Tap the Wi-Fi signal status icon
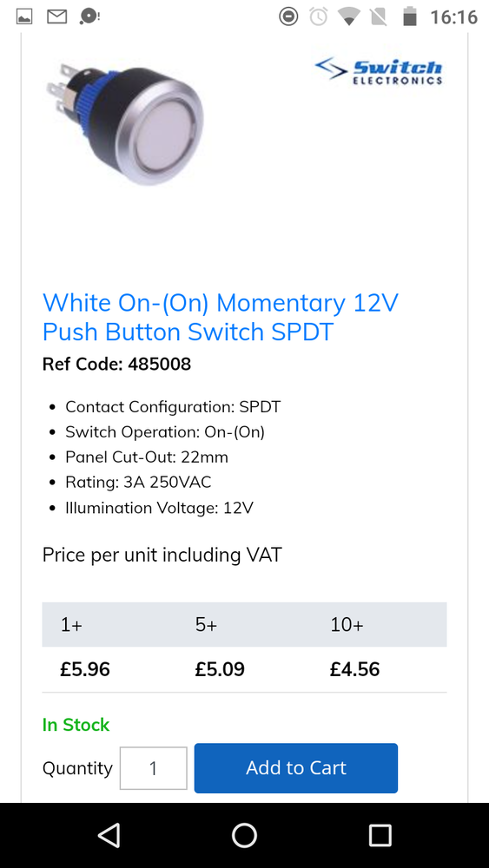489x868 pixels. [349, 17]
